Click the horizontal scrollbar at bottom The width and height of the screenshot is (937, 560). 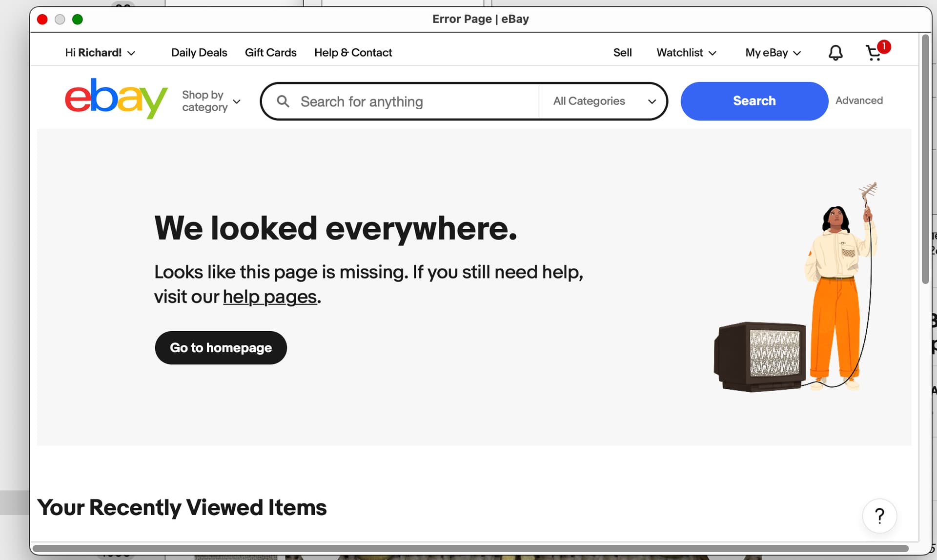click(470, 548)
